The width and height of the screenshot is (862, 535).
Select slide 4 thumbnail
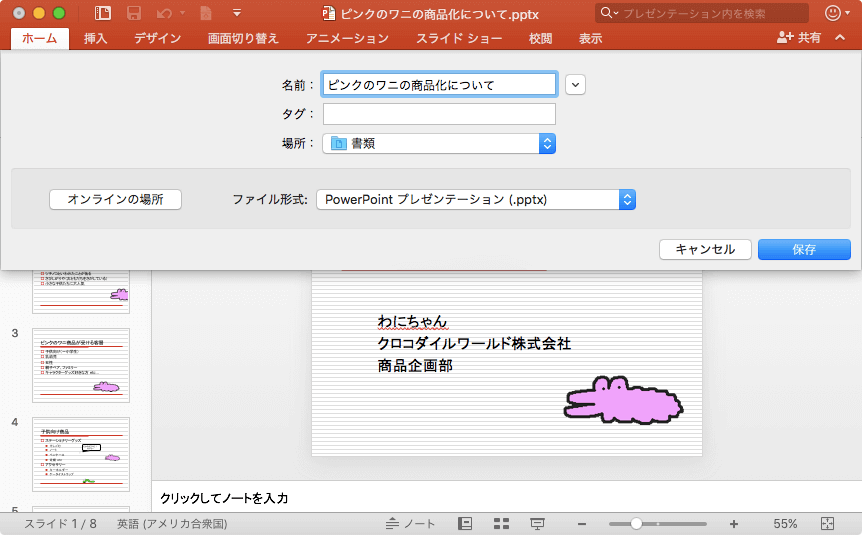pos(81,454)
